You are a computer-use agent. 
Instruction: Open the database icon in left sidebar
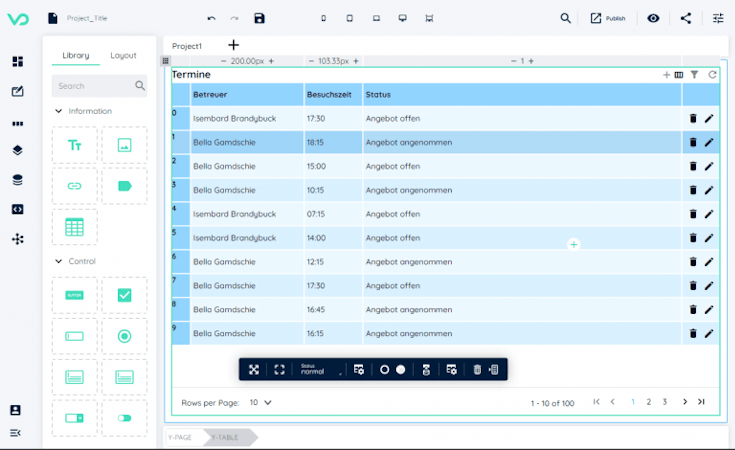pos(17,180)
